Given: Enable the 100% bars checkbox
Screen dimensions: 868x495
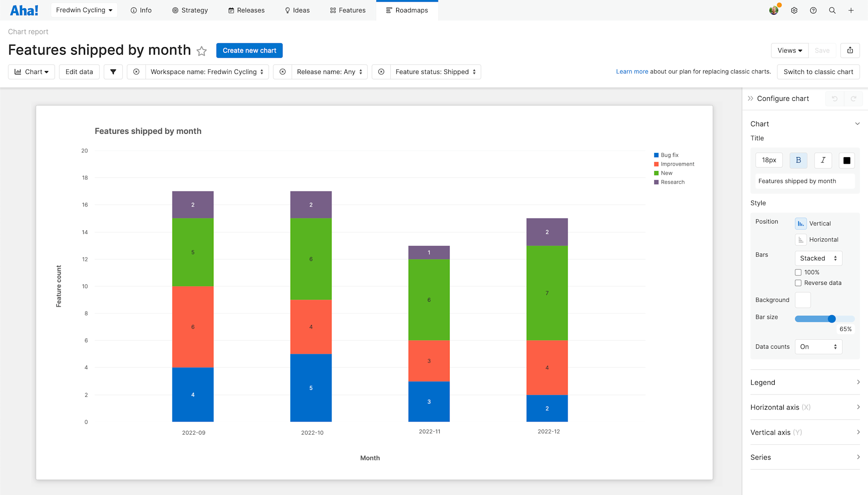Looking at the screenshot, I should coord(799,272).
